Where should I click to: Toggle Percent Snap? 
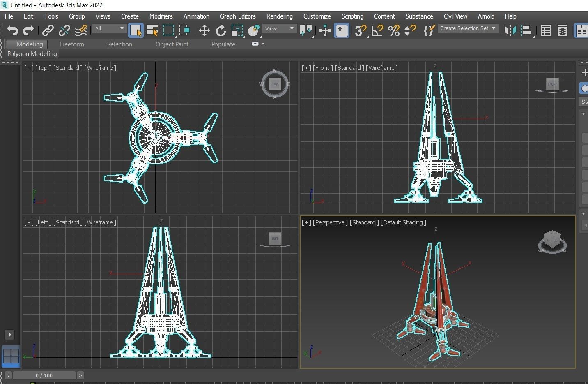tap(393, 30)
